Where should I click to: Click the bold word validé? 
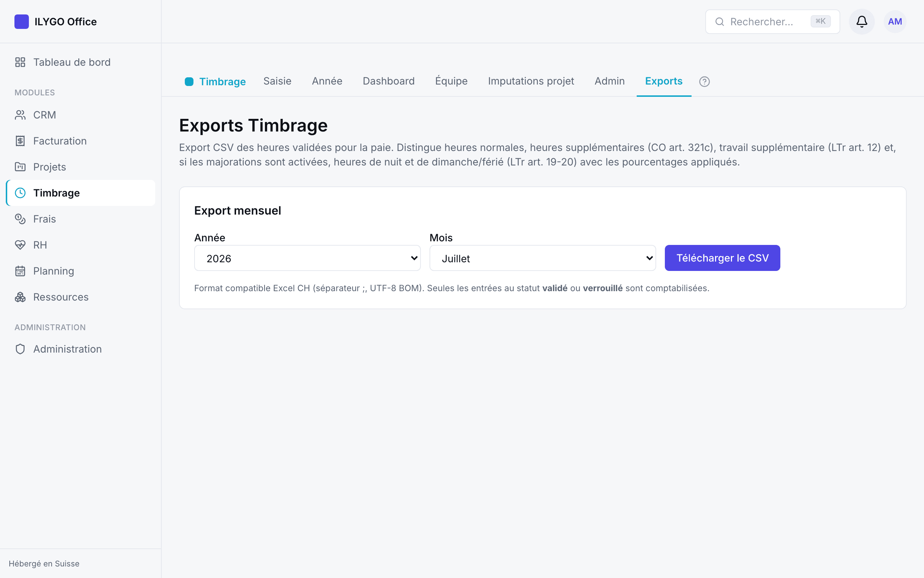pos(554,288)
